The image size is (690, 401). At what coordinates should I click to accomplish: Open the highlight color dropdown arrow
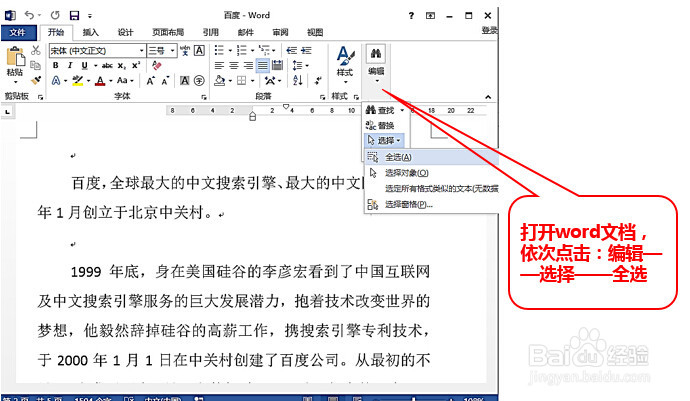click(88, 81)
